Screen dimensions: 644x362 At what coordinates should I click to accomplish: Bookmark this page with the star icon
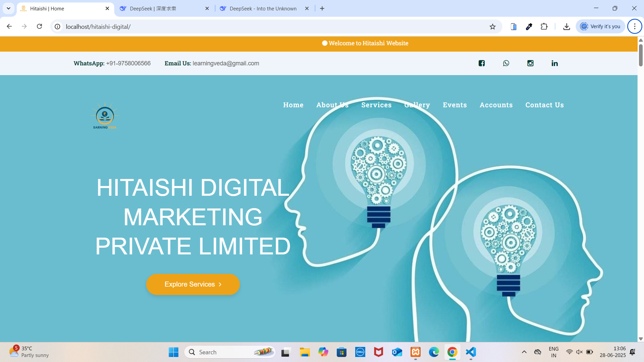(x=492, y=27)
